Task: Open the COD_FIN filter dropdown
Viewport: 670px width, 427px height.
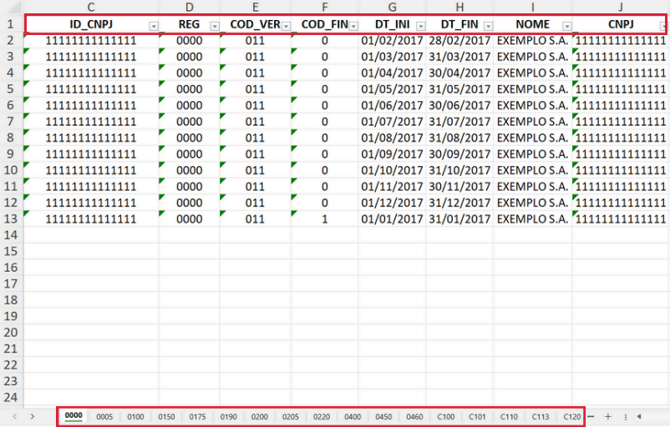Action: coord(353,25)
